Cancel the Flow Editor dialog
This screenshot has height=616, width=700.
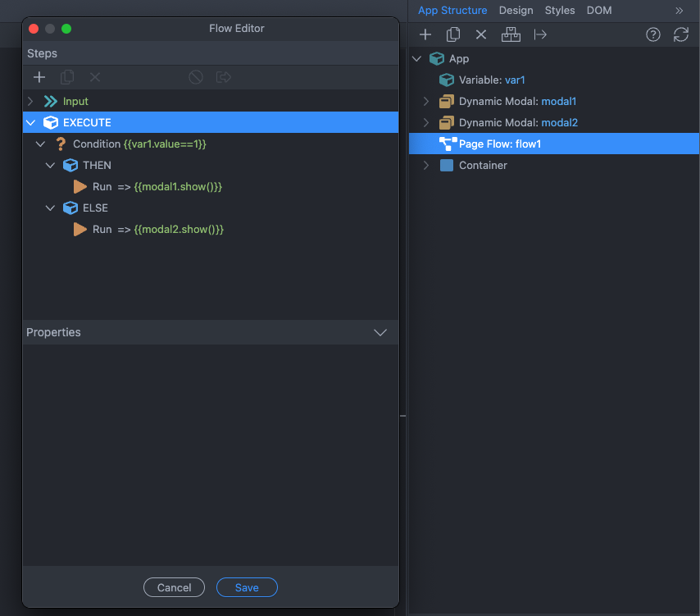(x=174, y=587)
